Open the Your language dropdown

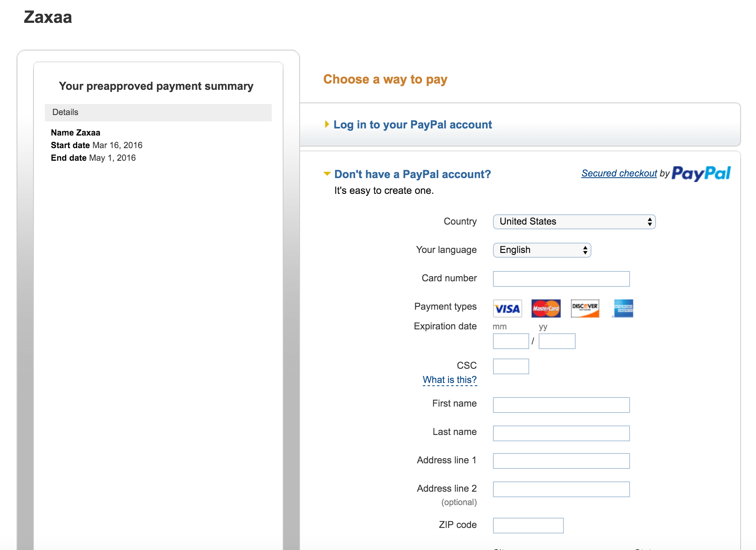click(541, 250)
